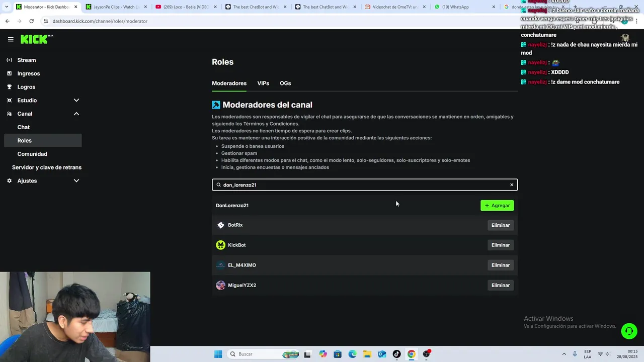This screenshot has width=644, height=362.
Task: Click the Stream broadcast icon
Action: coord(9,60)
